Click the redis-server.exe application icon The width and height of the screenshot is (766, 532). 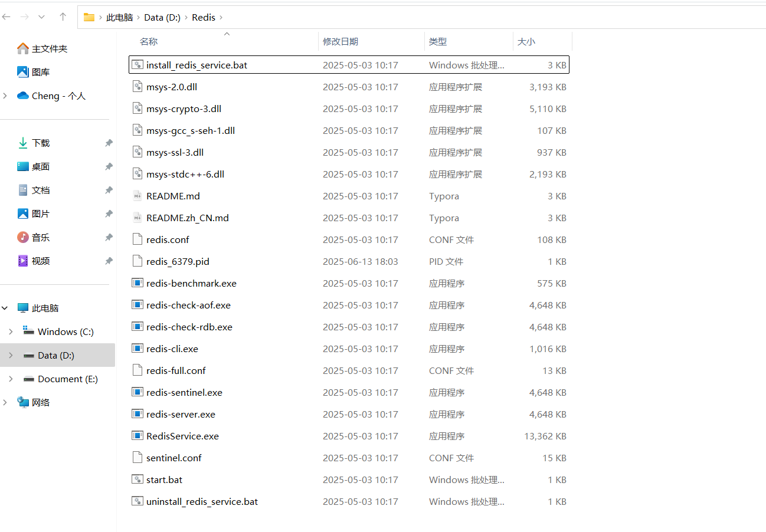pos(137,414)
